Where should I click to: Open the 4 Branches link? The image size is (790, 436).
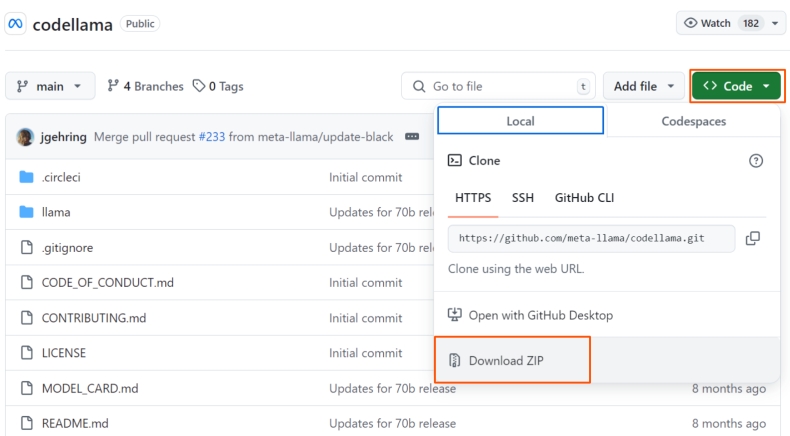click(x=145, y=86)
